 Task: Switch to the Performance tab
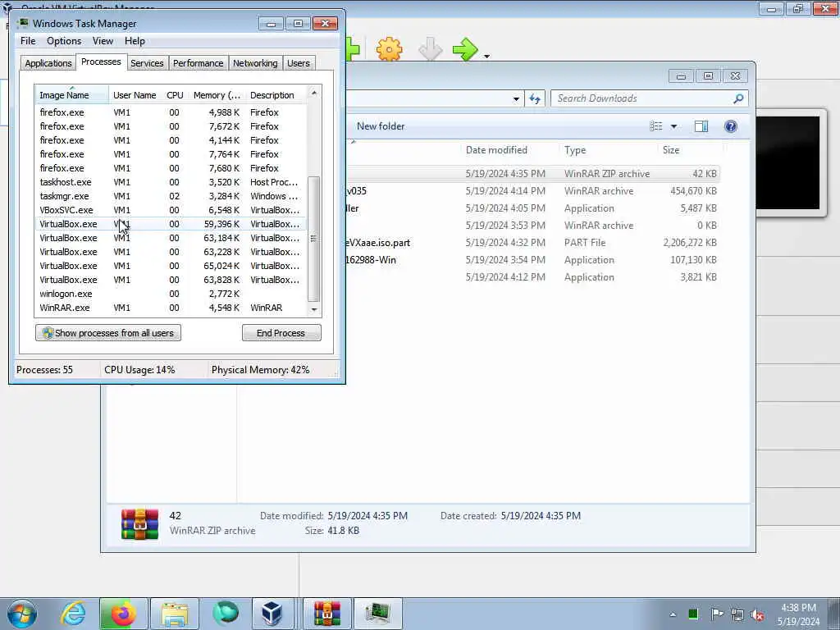pyautogui.click(x=199, y=63)
